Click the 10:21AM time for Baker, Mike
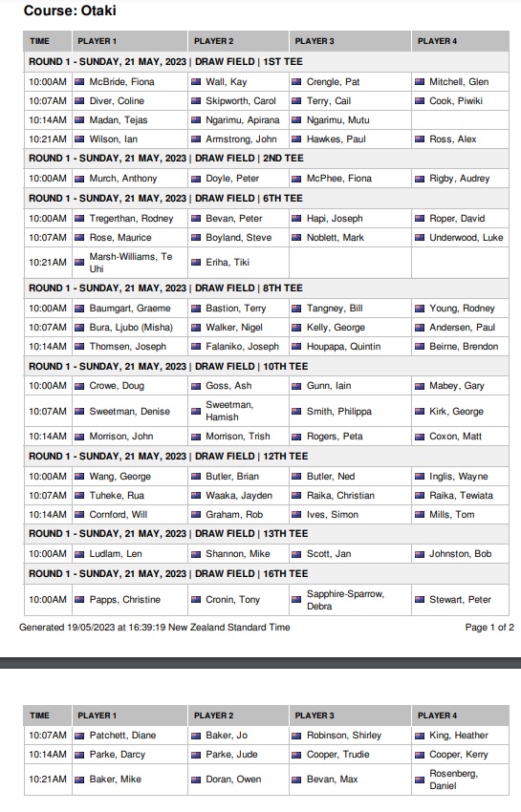This screenshot has height=812, width=521. coord(48,780)
